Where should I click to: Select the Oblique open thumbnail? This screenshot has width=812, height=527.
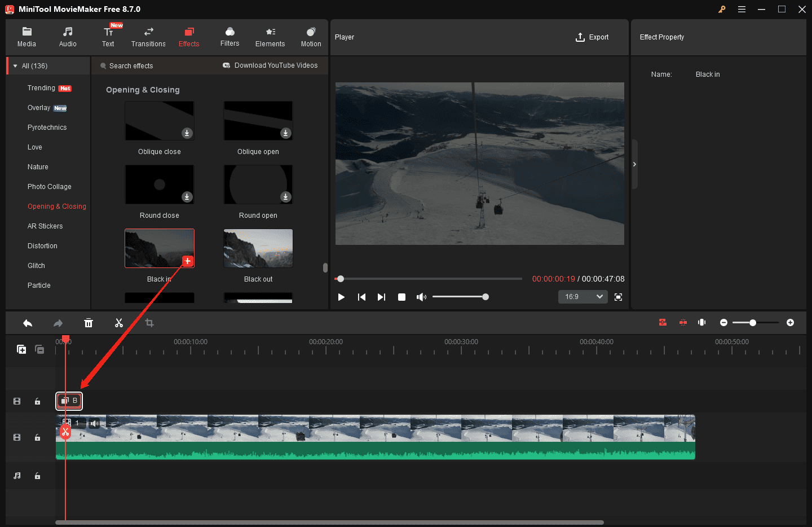tap(258, 121)
